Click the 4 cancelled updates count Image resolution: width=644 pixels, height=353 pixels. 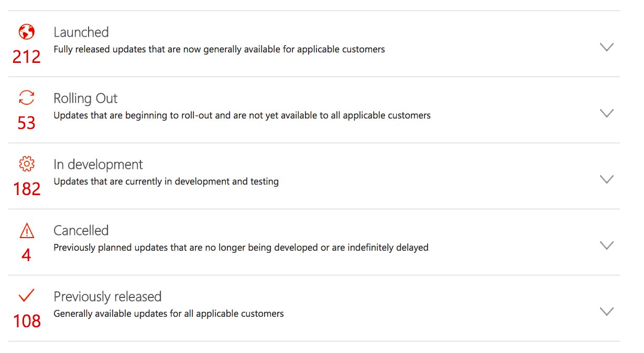coord(27,255)
